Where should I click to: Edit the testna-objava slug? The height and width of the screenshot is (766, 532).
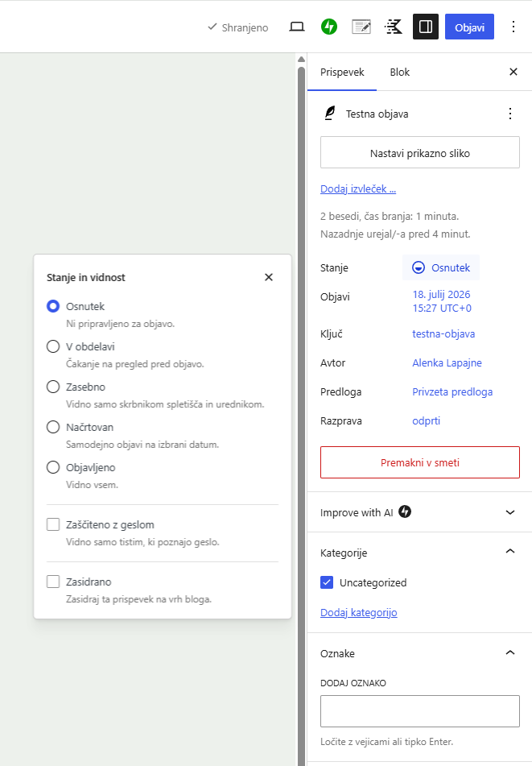pyautogui.click(x=443, y=333)
